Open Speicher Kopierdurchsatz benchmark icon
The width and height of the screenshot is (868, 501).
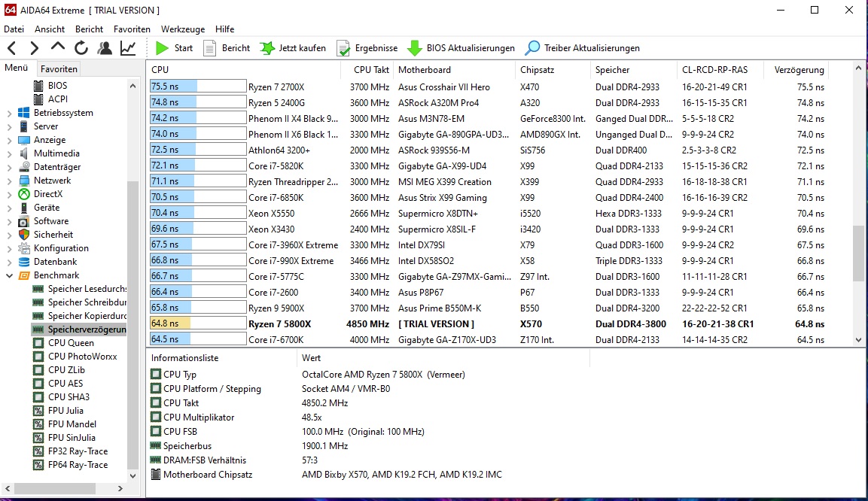(38, 316)
